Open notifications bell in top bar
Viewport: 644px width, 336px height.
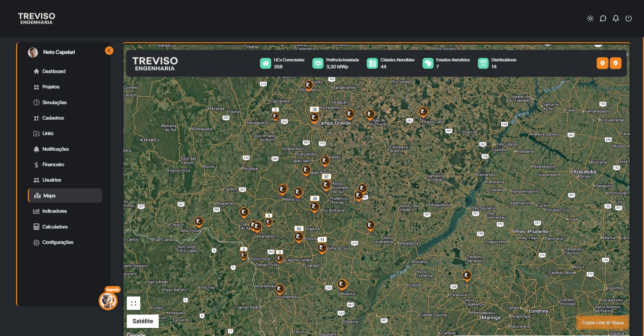[x=616, y=18]
